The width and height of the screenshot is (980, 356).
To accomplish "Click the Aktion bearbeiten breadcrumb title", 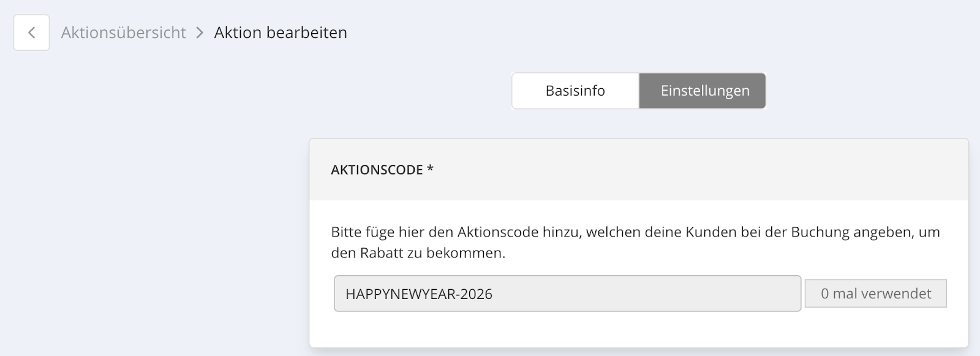I will pyautogui.click(x=281, y=32).
